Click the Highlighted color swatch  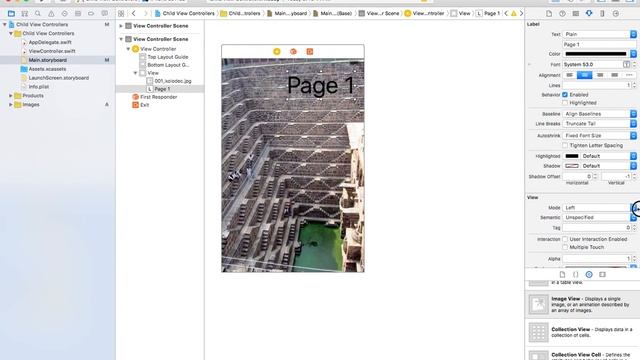pyautogui.click(x=572, y=156)
